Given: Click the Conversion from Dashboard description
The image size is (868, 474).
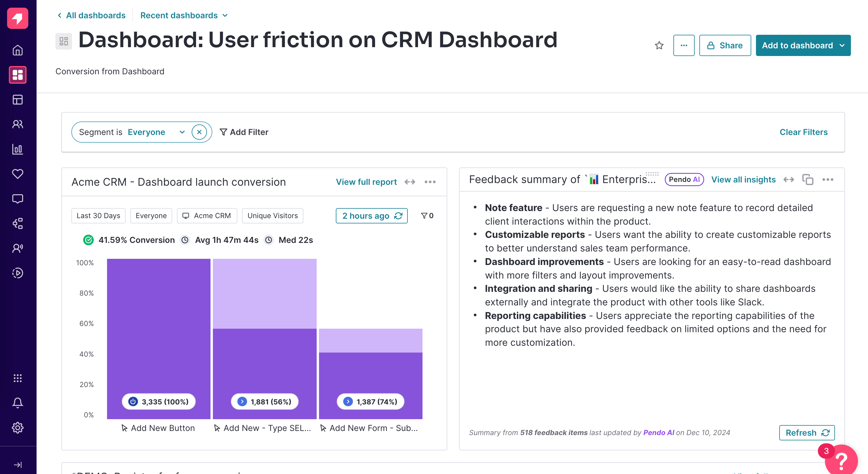Looking at the screenshot, I should [110, 71].
